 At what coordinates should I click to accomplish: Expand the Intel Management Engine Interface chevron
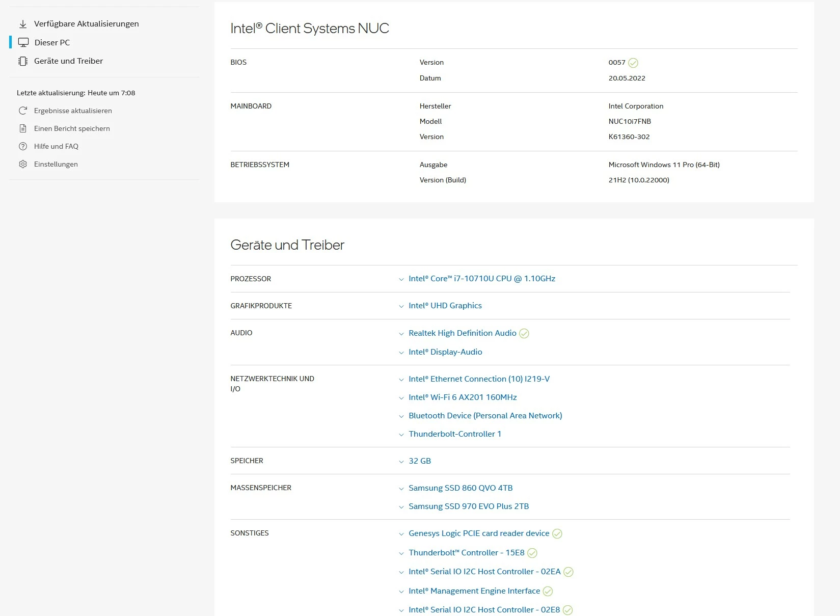[x=401, y=592]
